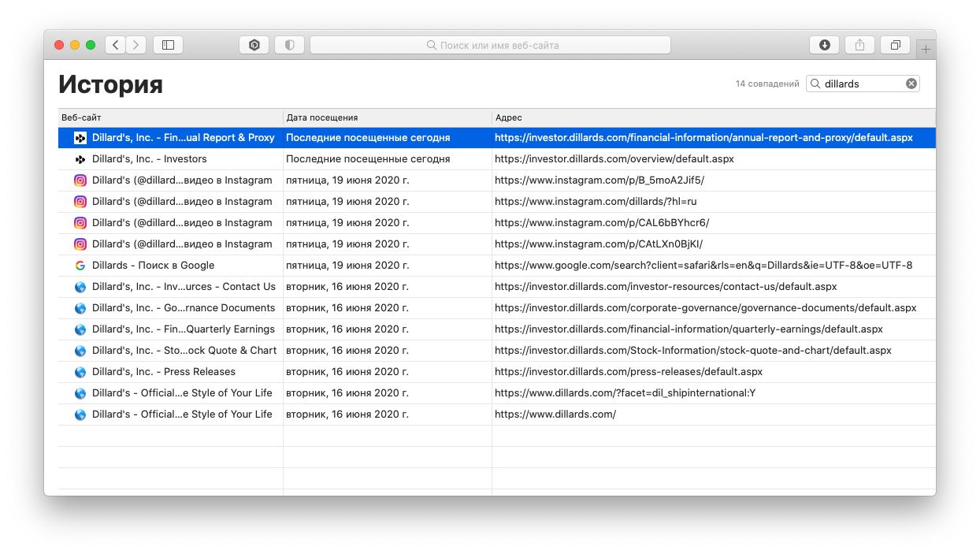Click Instagram icon for B_5moA2Jif5 row

80,180
